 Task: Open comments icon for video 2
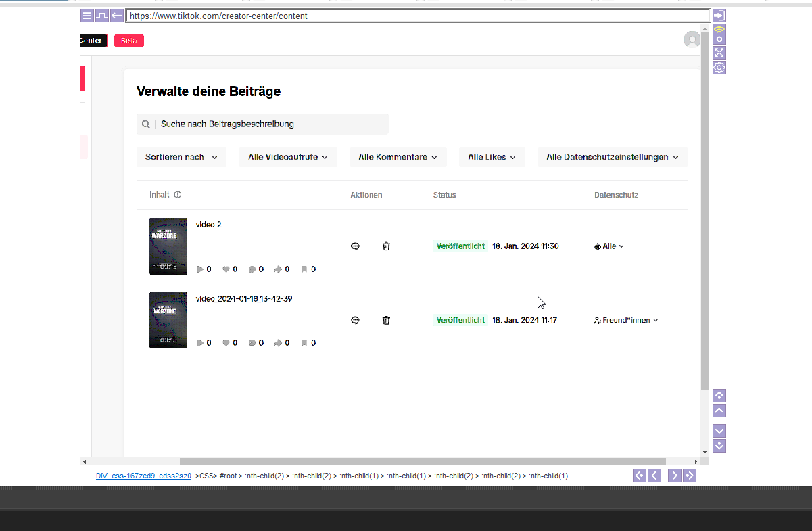[355, 246]
